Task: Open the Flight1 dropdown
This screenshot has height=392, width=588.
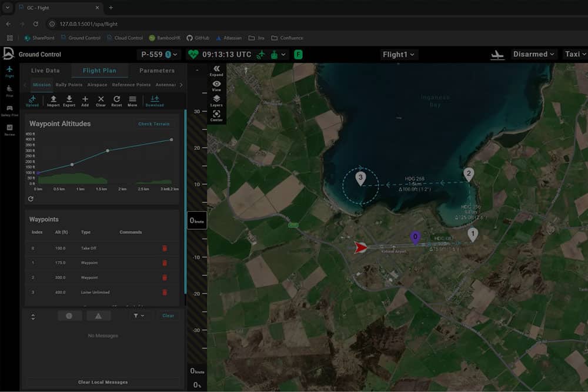Action: pyautogui.click(x=399, y=55)
